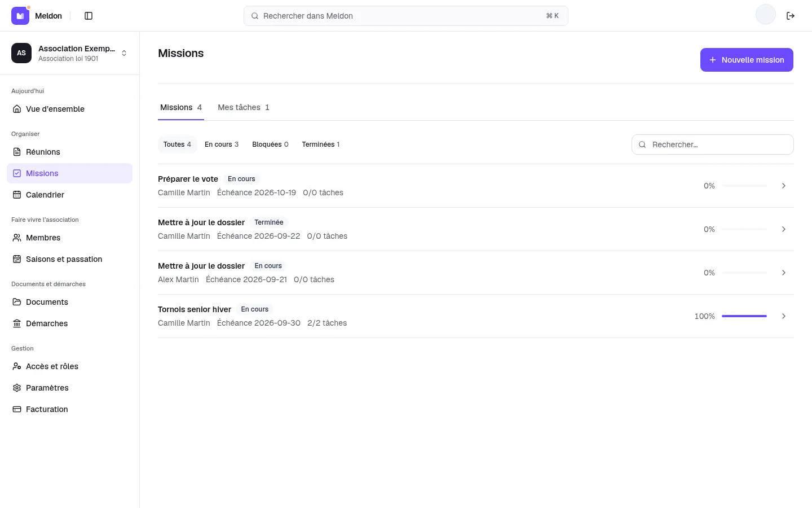Click the Alex Martin assignee name
Image resolution: width=812 pixels, height=508 pixels.
[178, 279]
